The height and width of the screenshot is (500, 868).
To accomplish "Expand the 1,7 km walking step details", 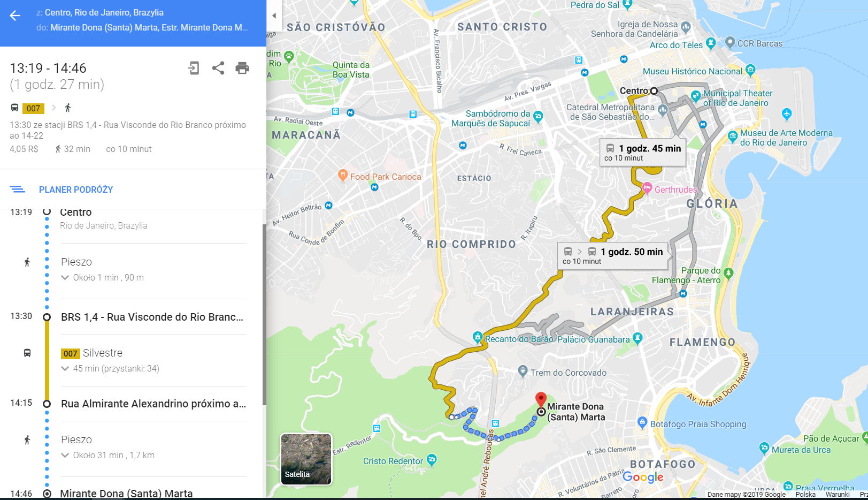I will coord(107,455).
